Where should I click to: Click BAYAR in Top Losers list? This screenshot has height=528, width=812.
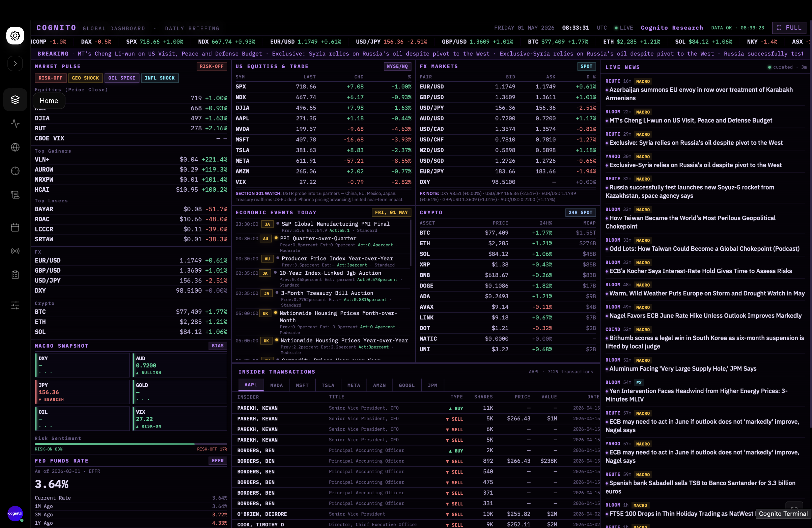(131, 209)
